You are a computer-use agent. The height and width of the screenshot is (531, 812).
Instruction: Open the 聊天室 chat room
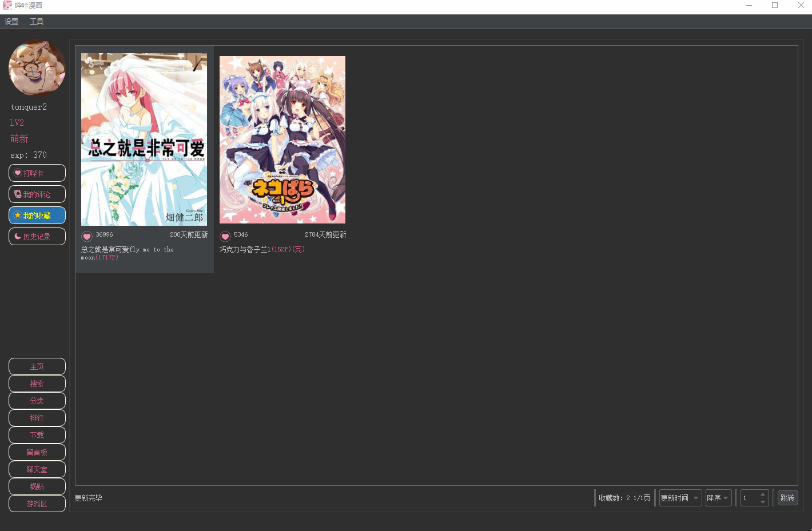[37, 469]
